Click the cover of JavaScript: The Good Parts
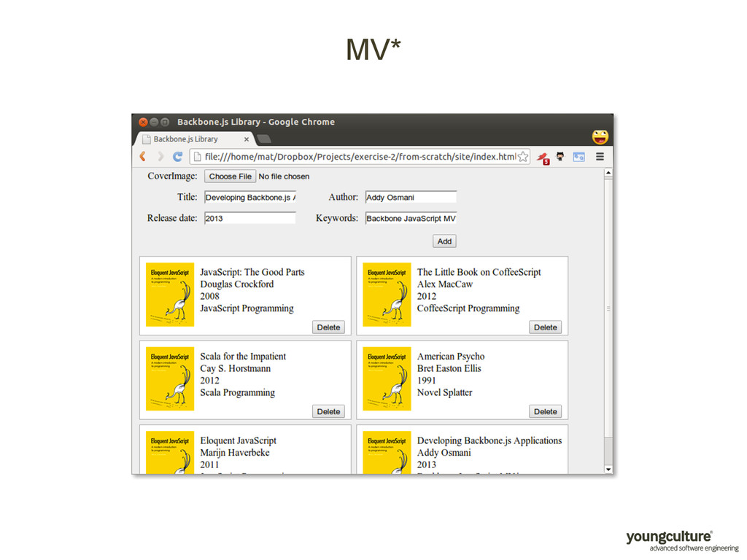The image size is (747, 560). pyautogui.click(x=170, y=295)
